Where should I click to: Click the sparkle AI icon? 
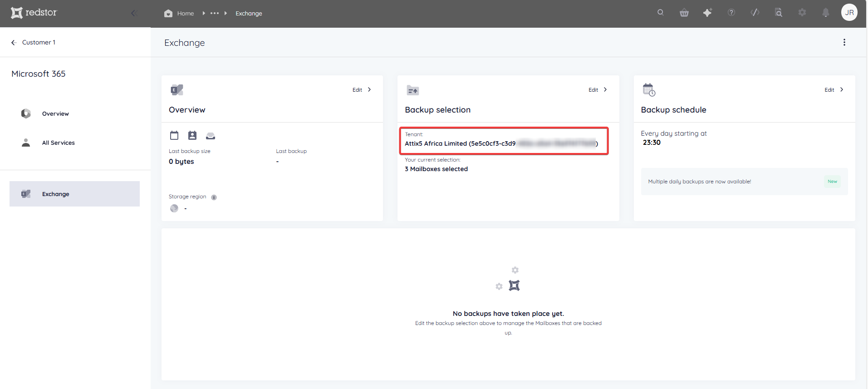click(x=707, y=13)
